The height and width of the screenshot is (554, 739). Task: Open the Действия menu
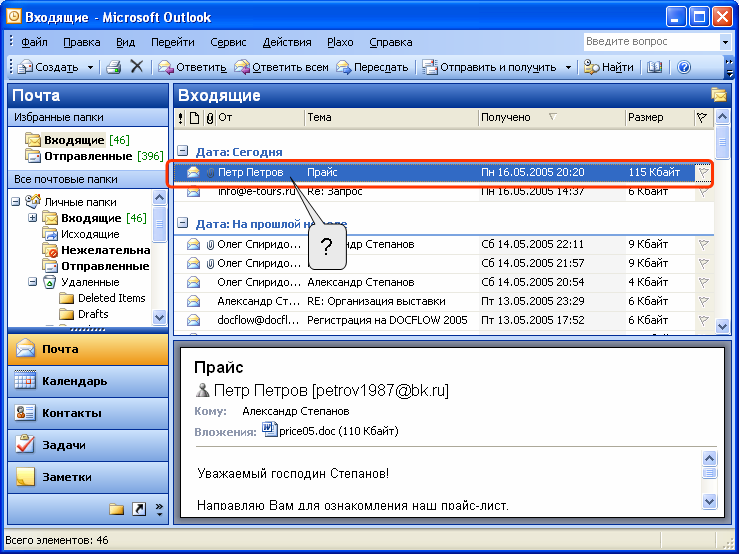coord(287,42)
